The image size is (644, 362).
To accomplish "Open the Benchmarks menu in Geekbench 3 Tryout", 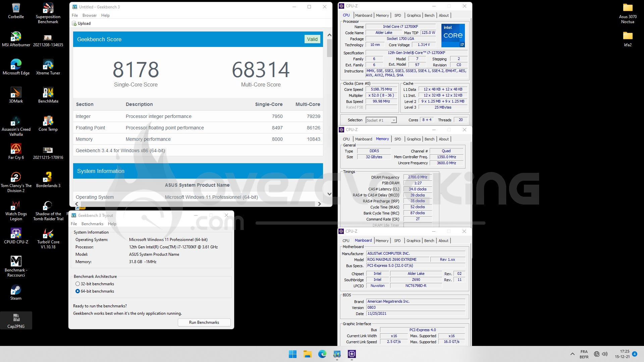I will 92,224.
